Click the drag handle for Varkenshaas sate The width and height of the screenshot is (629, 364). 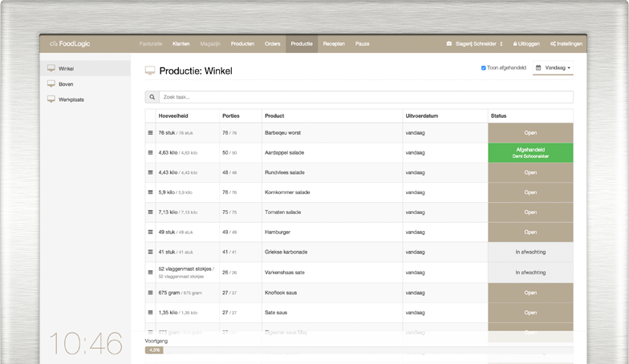coord(151,273)
